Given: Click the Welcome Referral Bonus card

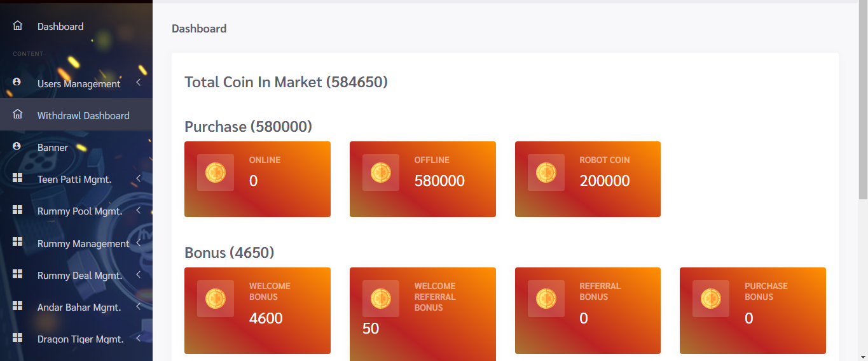Looking at the screenshot, I should pos(422,311).
